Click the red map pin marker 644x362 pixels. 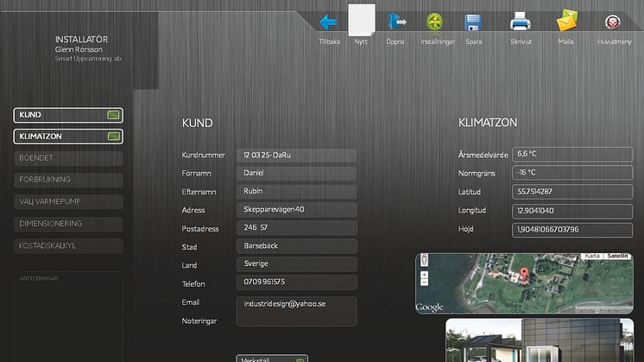click(x=524, y=273)
